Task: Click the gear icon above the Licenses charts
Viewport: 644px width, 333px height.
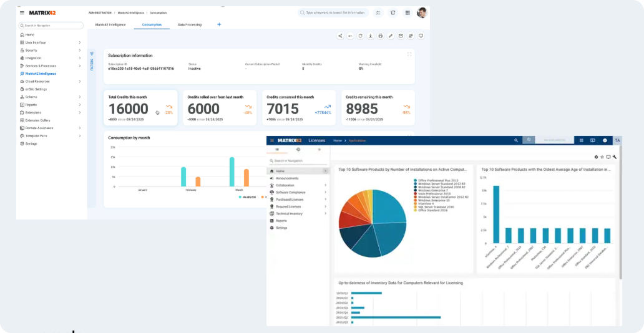Action: pyautogui.click(x=596, y=157)
